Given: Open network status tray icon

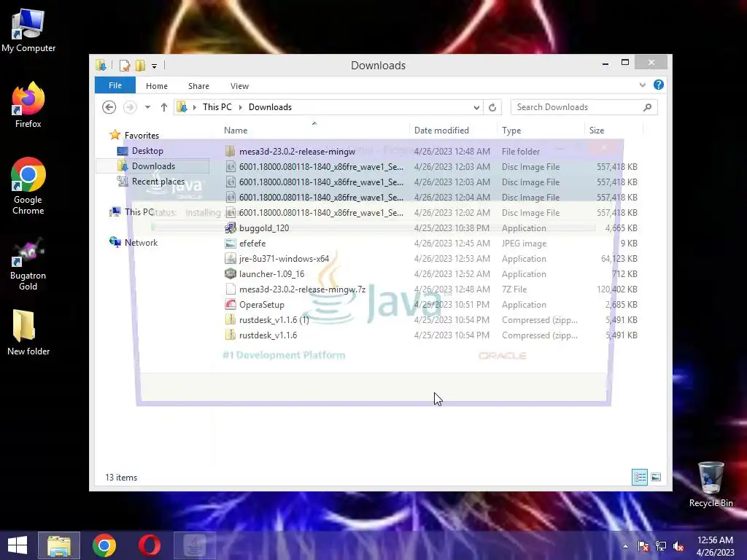Looking at the screenshot, I should click(x=661, y=546).
